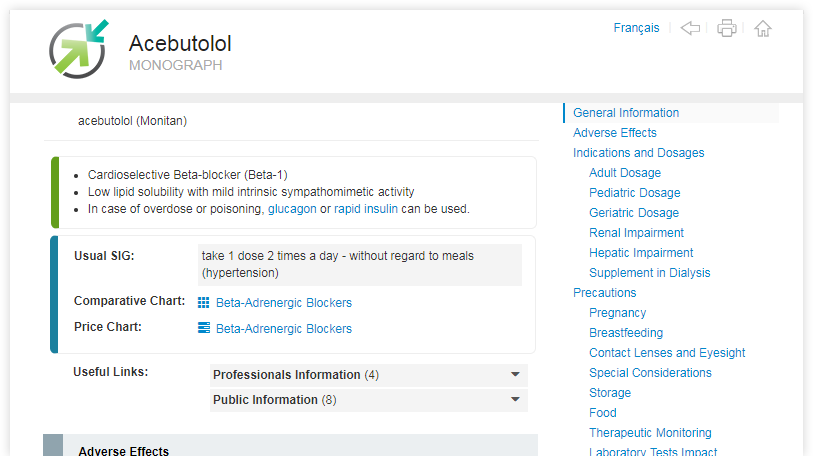Viewport: 813px width, 456px height.
Task: Click the back arrow icon
Action: (690, 28)
